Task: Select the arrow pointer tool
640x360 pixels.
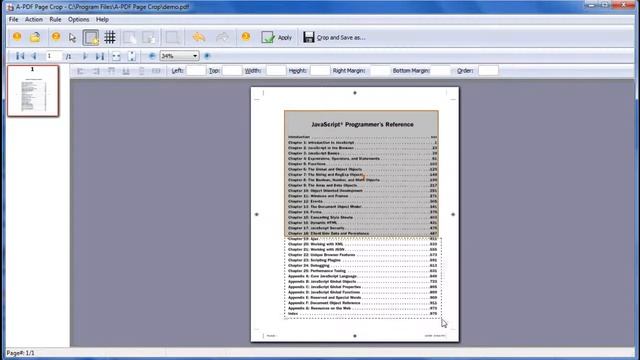Action: [x=72, y=37]
